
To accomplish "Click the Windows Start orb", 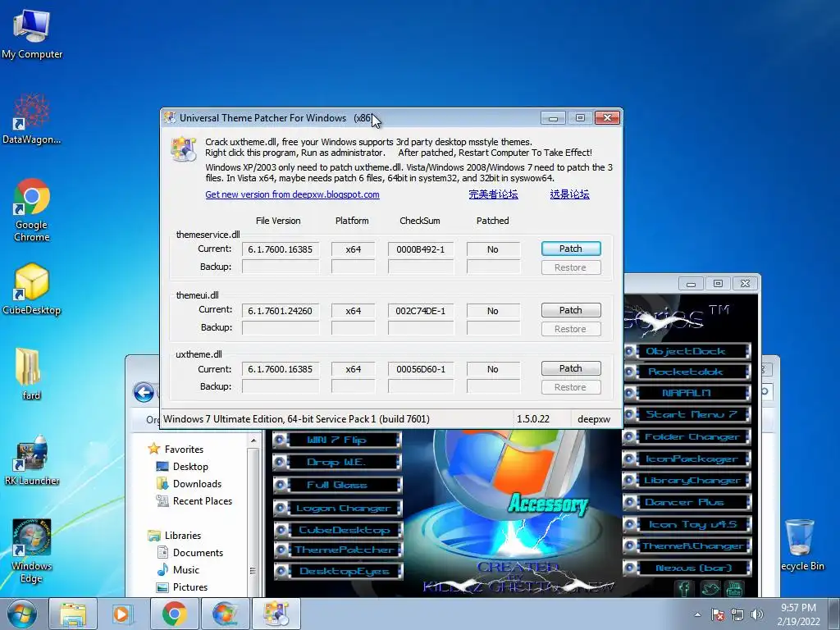I will [x=21, y=614].
